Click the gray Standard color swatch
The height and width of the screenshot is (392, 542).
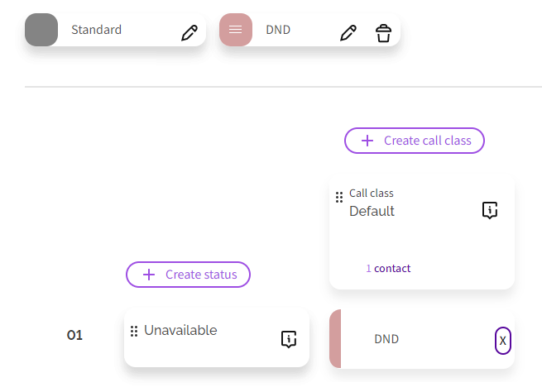tap(41, 31)
